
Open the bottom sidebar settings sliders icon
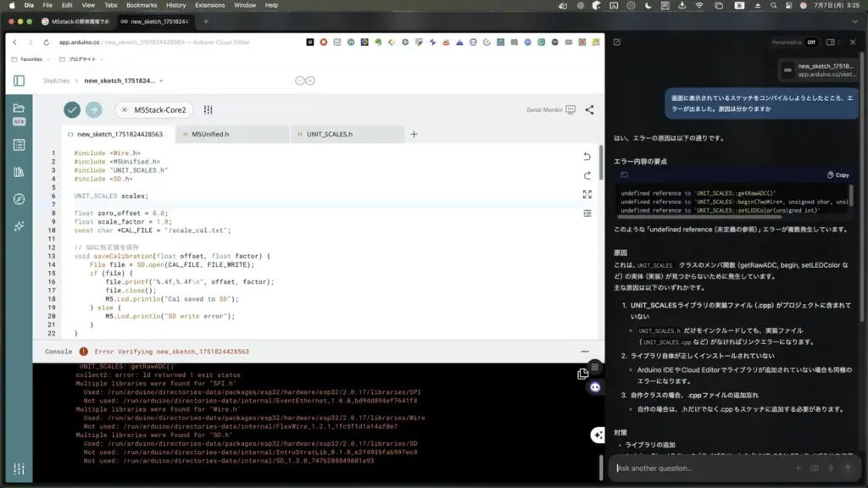(x=19, y=469)
